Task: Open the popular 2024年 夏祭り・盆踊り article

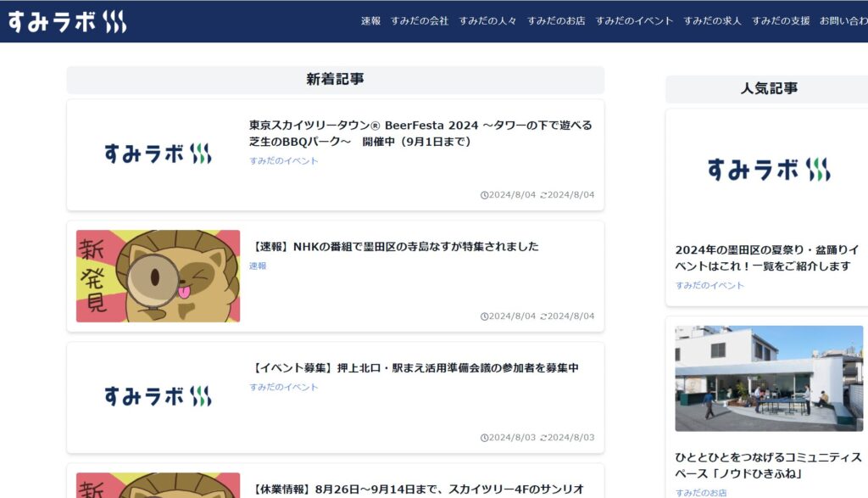Action: 766,258
